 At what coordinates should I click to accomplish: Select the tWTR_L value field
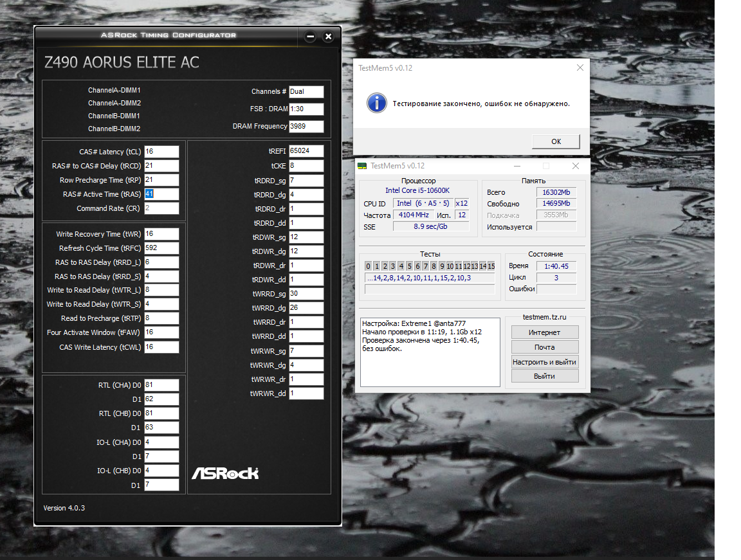[x=161, y=290]
